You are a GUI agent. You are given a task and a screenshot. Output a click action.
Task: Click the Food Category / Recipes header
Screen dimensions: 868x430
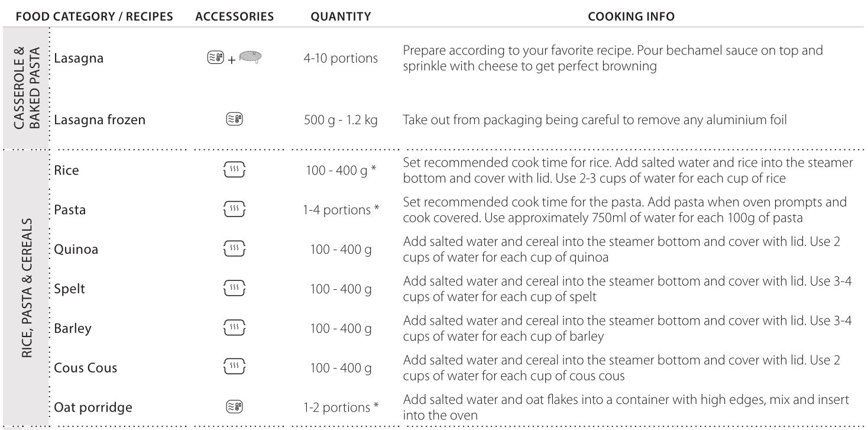(95, 17)
